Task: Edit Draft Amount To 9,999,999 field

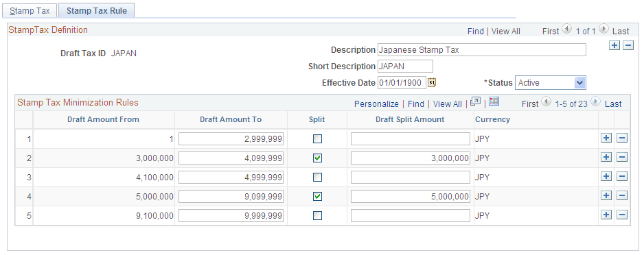Action: coord(231,216)
